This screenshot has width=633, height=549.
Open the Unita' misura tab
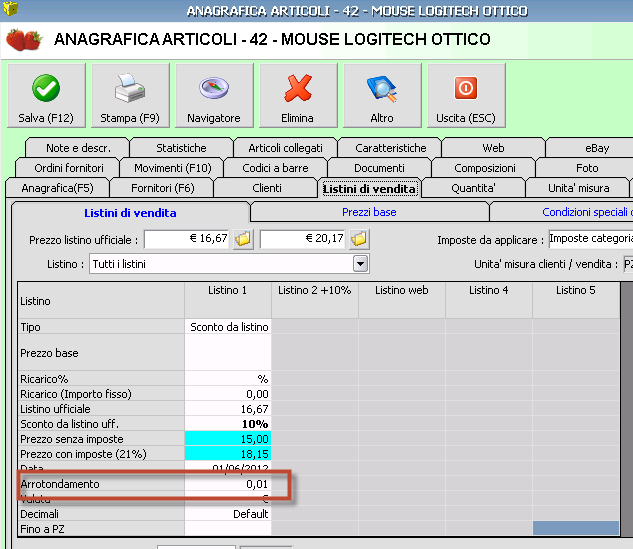579,188
